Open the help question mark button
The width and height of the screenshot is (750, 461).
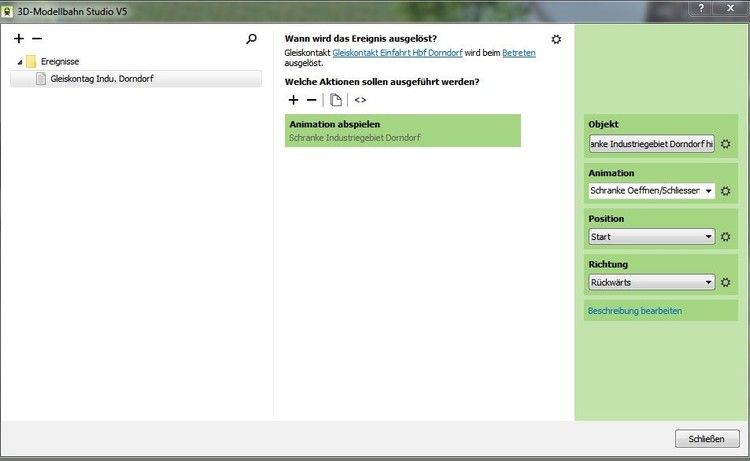tap(701, 8)
